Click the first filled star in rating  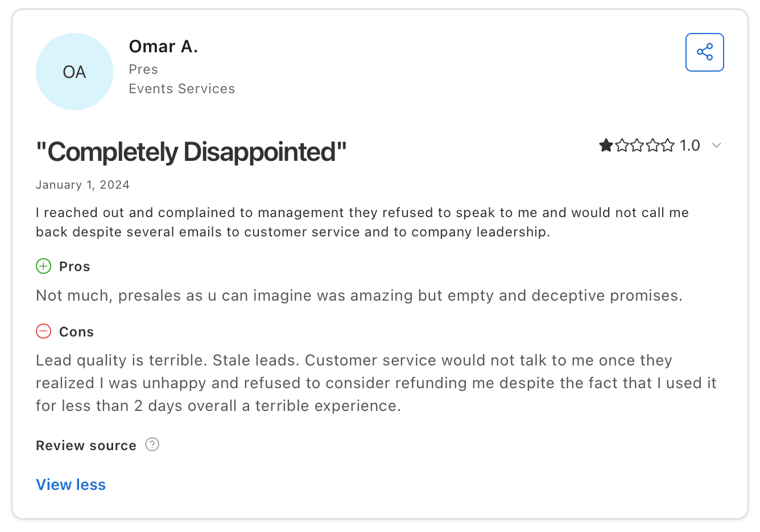point(606,146)
